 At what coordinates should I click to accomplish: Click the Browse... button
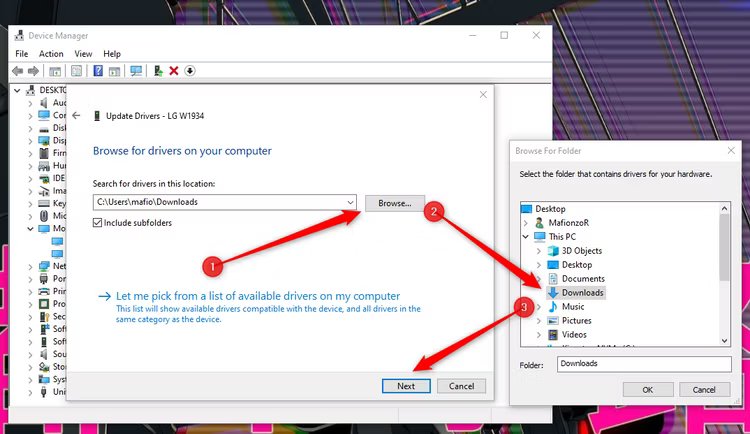pos(395,203)
